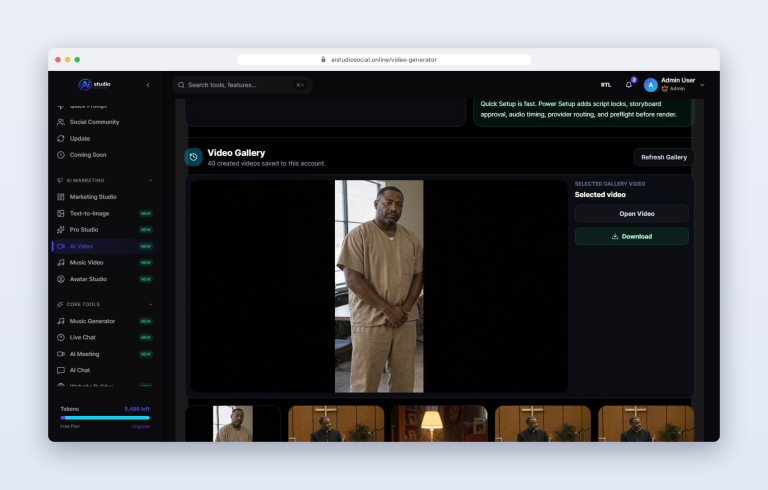The width and height of the screenshot is (768, 490).
Task: Click the browser address bar URL
Action: pyautogui.click(x=384, y=60)
